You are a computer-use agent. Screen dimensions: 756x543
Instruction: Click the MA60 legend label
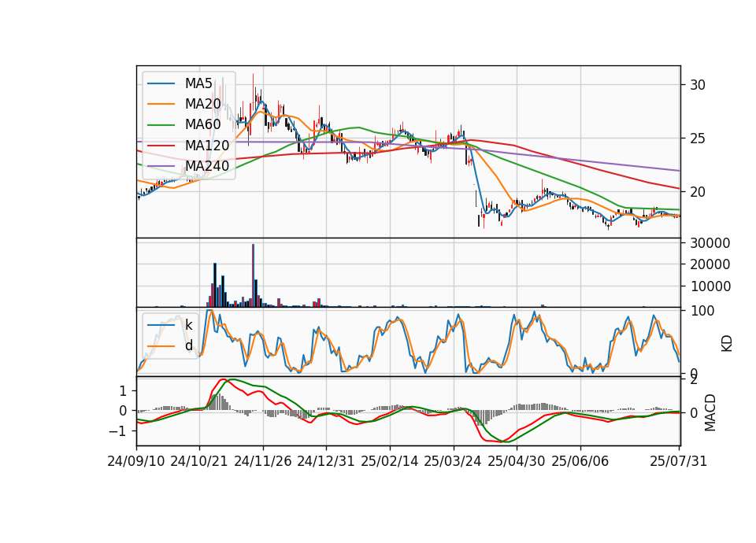click(202, 125)
